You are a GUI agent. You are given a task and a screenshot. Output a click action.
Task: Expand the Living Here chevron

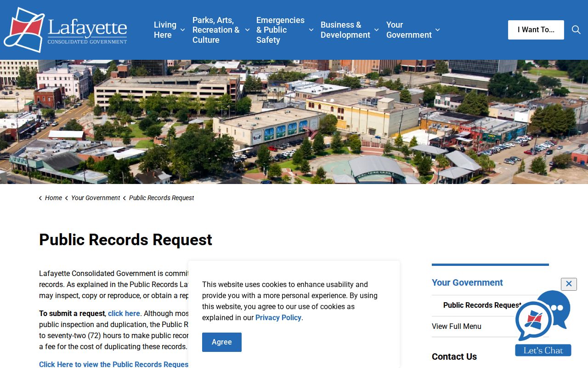point(182,30)
